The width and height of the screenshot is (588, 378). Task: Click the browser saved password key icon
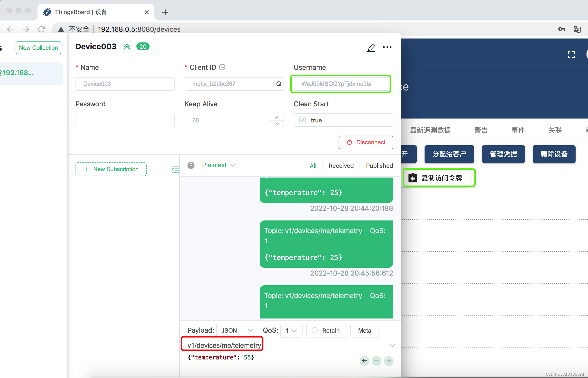(561, 29)
